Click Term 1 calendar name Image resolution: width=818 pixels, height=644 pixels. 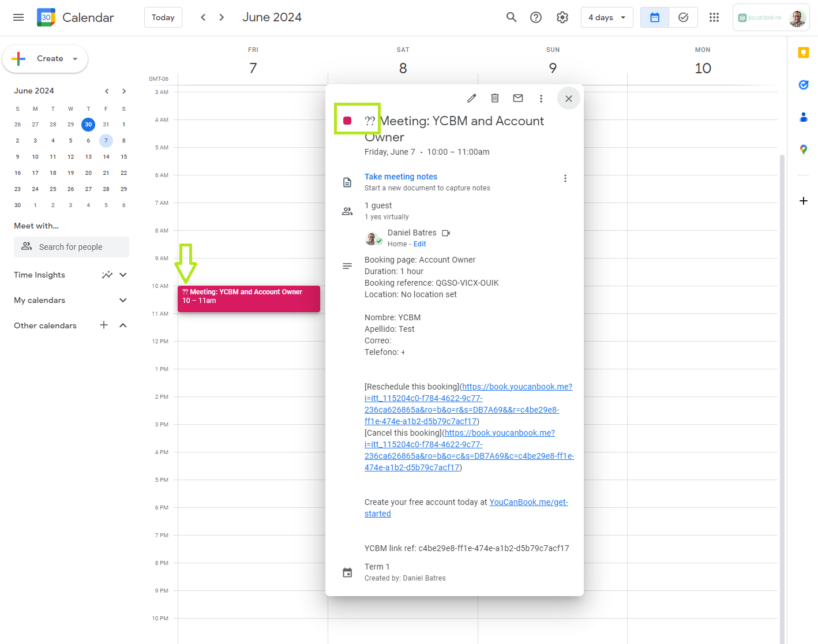[377, 567]
